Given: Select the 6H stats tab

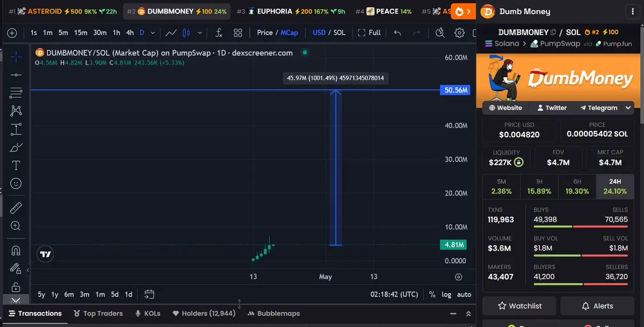Looking at the screenshot, I should [577, 186].
